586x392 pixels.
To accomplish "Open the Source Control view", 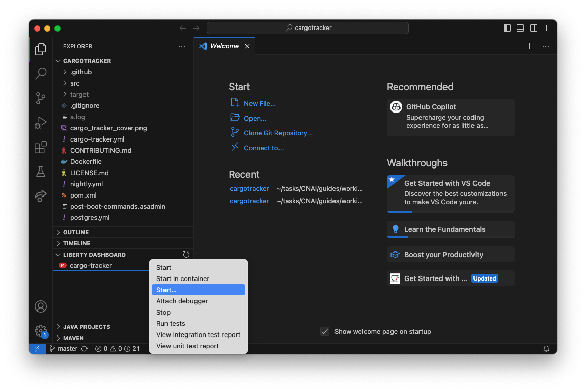I will [x=41, y=98].
